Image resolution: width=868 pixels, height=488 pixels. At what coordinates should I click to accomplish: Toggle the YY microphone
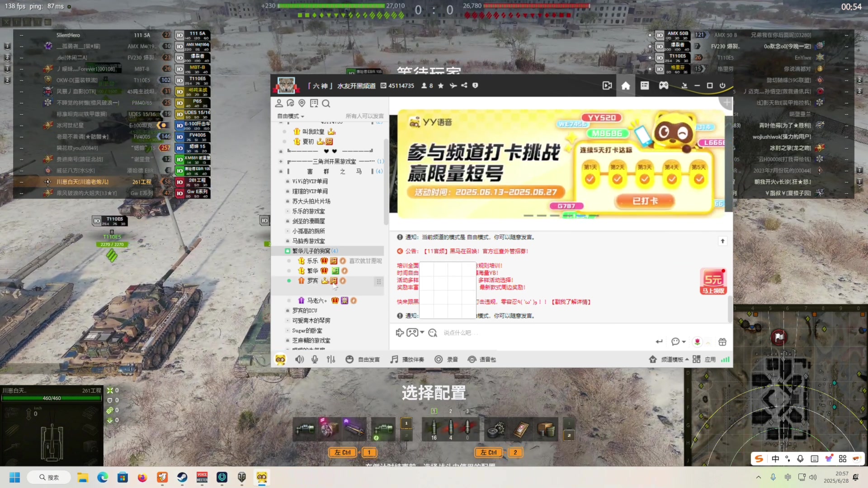[315, 360]
